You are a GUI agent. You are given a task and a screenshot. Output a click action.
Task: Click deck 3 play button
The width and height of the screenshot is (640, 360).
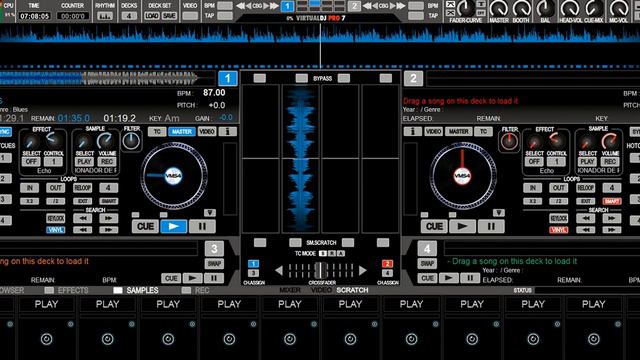coord(192,278)
